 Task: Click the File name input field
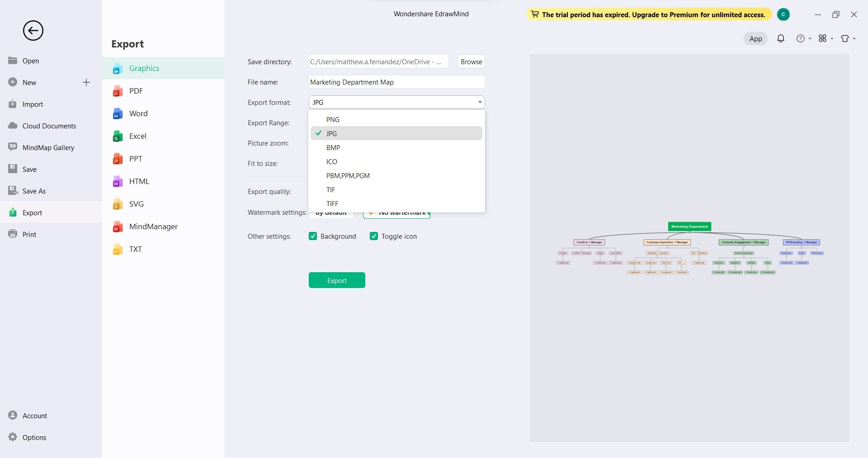tap(396, 82)
